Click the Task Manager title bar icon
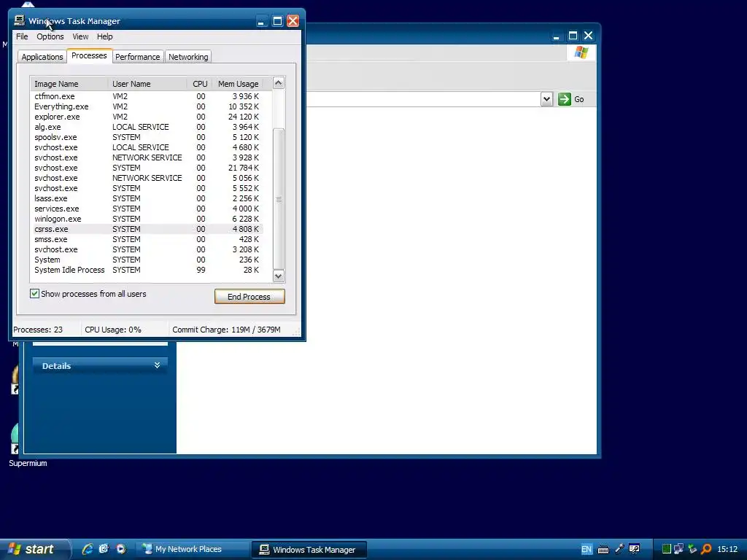The image size is (747, 560). (x=19, y=20)
